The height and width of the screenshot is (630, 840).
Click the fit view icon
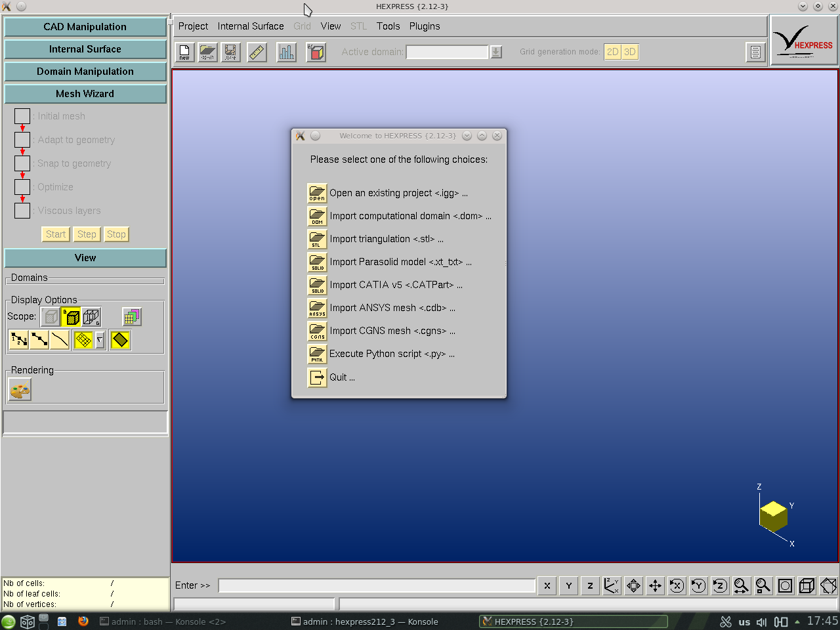click(785, 586)
